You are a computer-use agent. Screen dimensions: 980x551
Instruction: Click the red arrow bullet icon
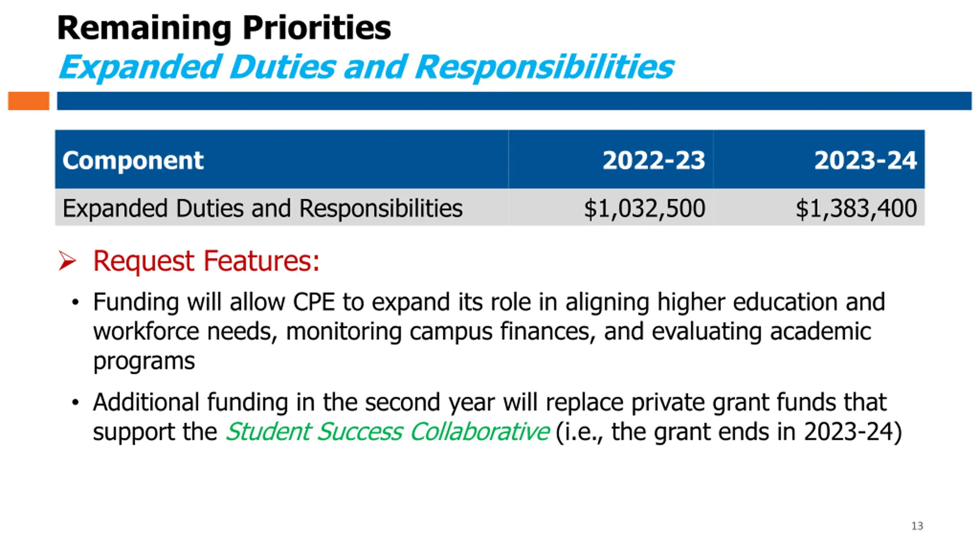67,261
